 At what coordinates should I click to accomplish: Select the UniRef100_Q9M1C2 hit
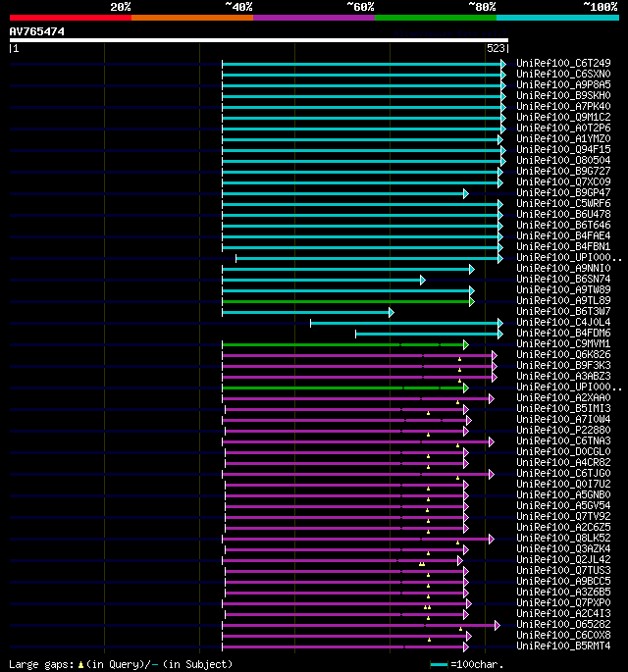[563, 117]
